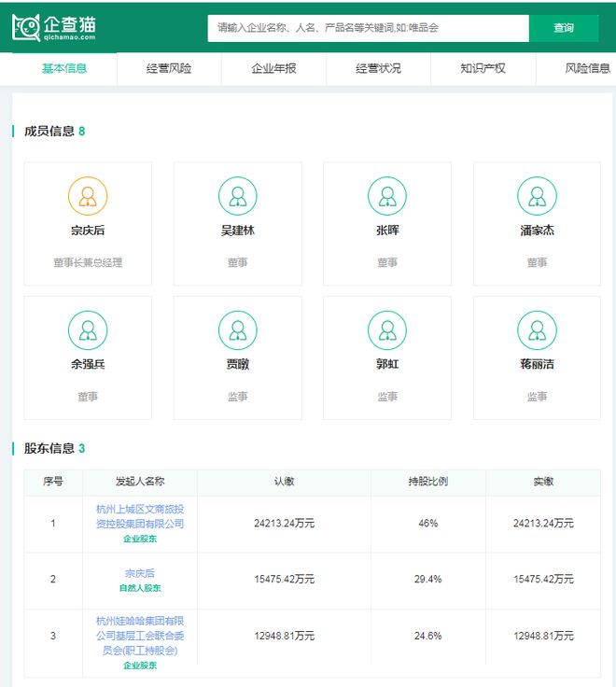The image size is (616, 687).
Task: Click the 自然人股东 label
Action: pos(140,588)
